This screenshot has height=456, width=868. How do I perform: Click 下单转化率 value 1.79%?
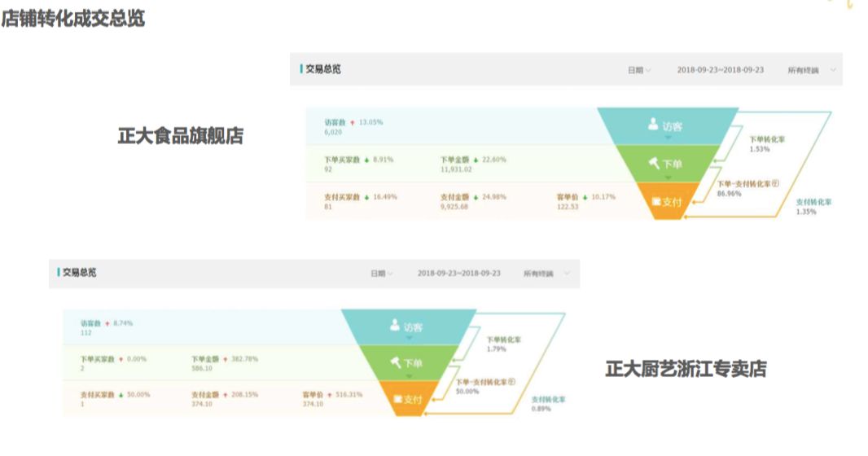(x=496, y=349)
